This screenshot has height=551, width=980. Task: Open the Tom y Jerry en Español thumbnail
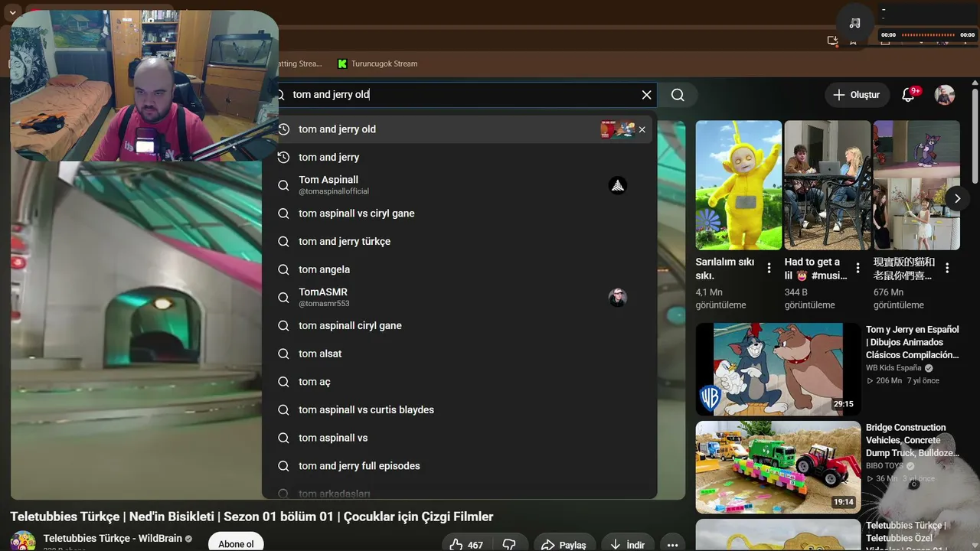pyautogui.click(x=778, y=369)
